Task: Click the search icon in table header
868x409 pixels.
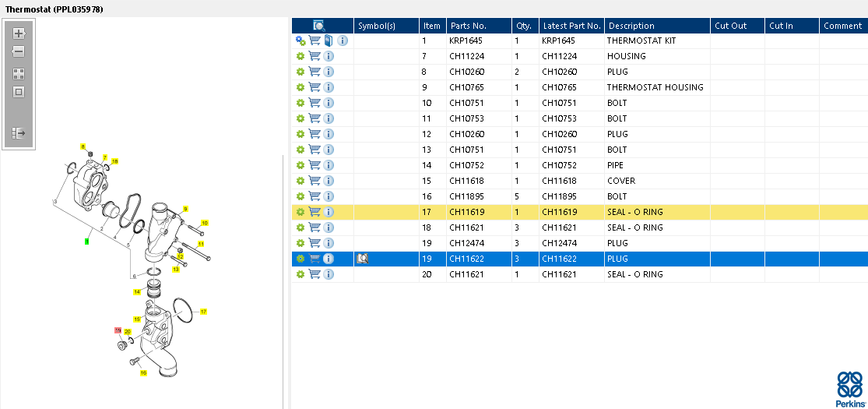Action: (x=319, y=26)
